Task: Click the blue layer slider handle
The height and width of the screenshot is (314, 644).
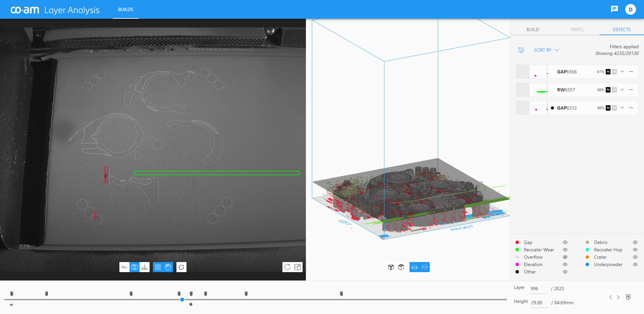Action: [x=182, y=300]
